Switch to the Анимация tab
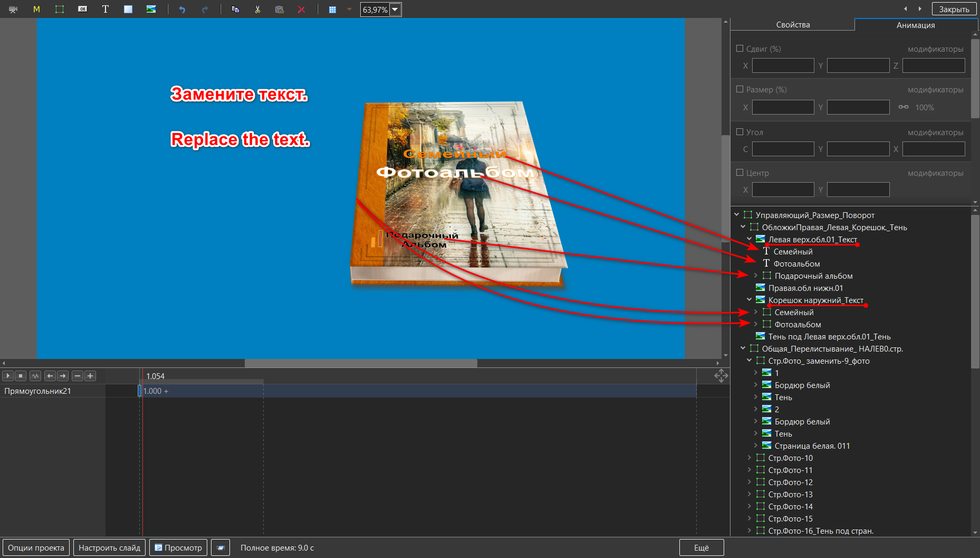This screenshot has width=980, height=558. pos(916,25)
